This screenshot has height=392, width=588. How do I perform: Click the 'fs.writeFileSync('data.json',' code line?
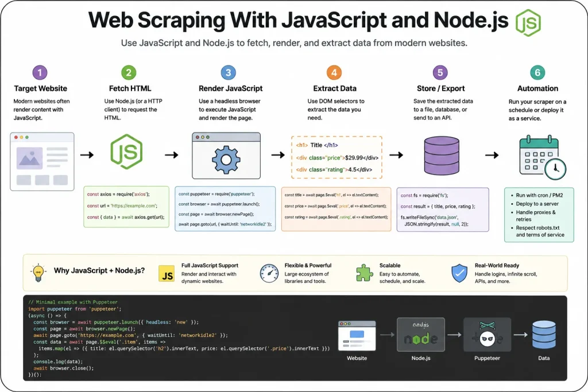click(x=430, y=218)
